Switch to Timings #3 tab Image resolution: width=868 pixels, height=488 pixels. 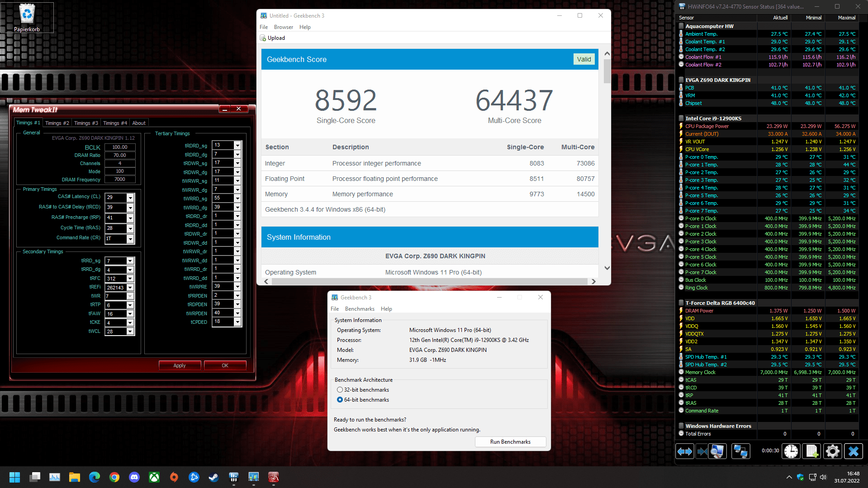point(86,123)
